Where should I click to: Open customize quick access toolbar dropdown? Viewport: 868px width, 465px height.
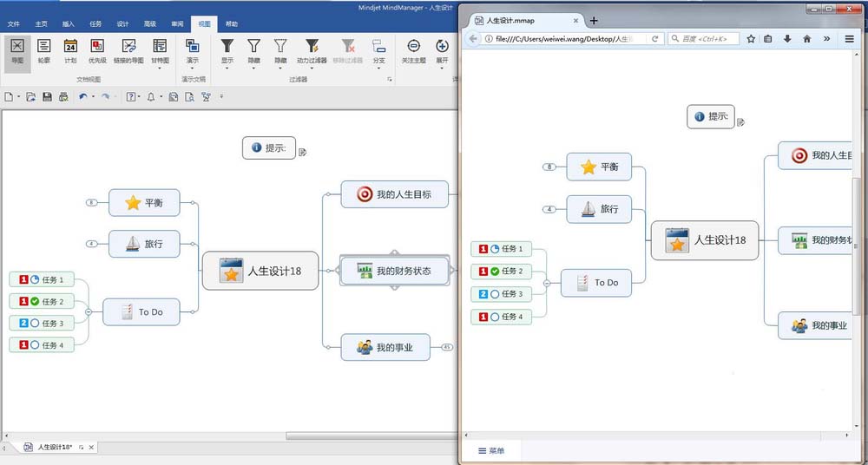tap(221, 97)
